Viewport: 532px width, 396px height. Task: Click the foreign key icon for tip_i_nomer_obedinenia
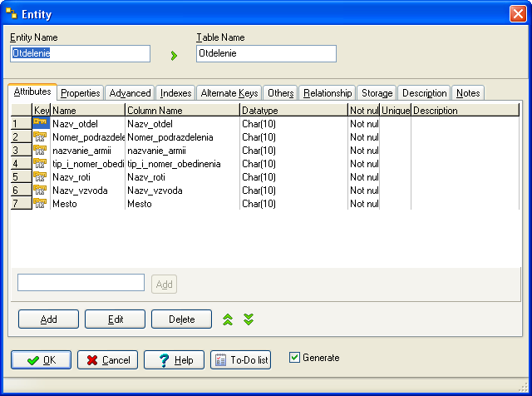40,163
